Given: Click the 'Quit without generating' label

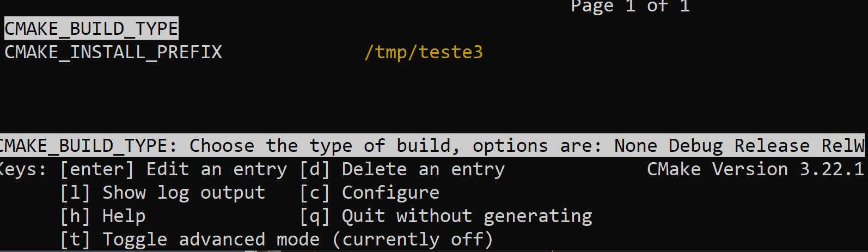Looking at the screenshot, I should coord(467,216).
